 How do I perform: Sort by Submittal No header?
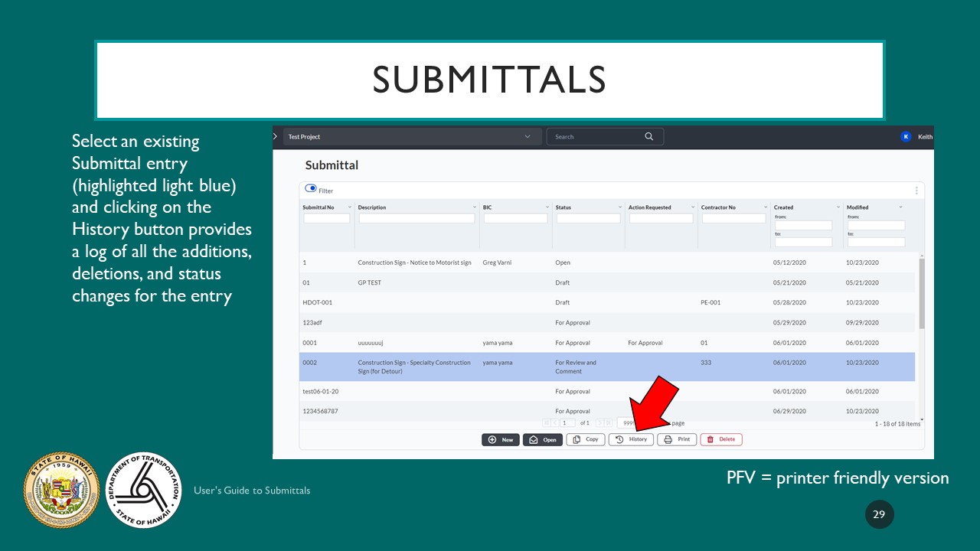[x=318, y=207]
